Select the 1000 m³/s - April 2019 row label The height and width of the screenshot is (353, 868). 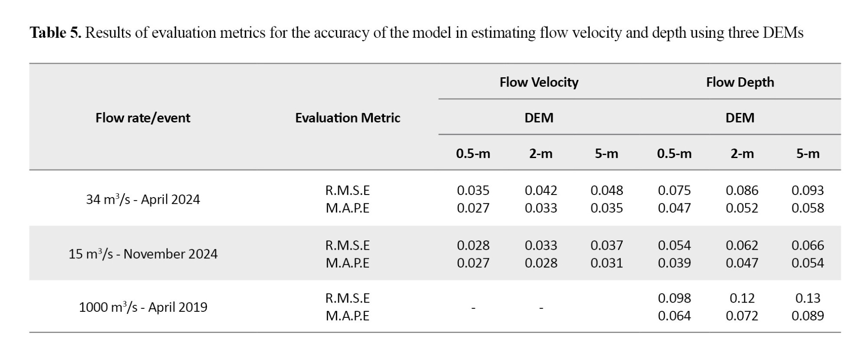[x=143, y=307]
